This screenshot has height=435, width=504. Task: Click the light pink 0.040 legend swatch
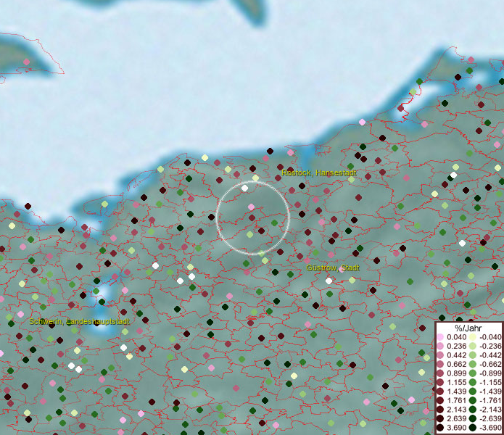tap(440, 337)
